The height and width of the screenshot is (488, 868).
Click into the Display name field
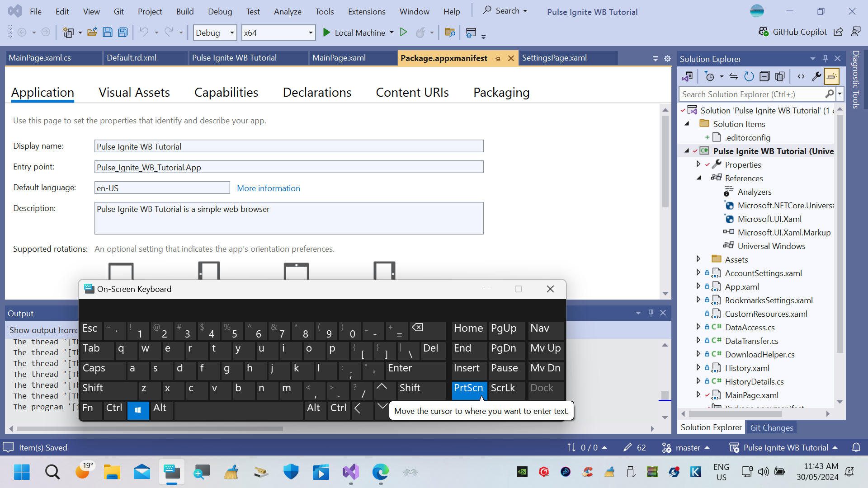(288, 146)
